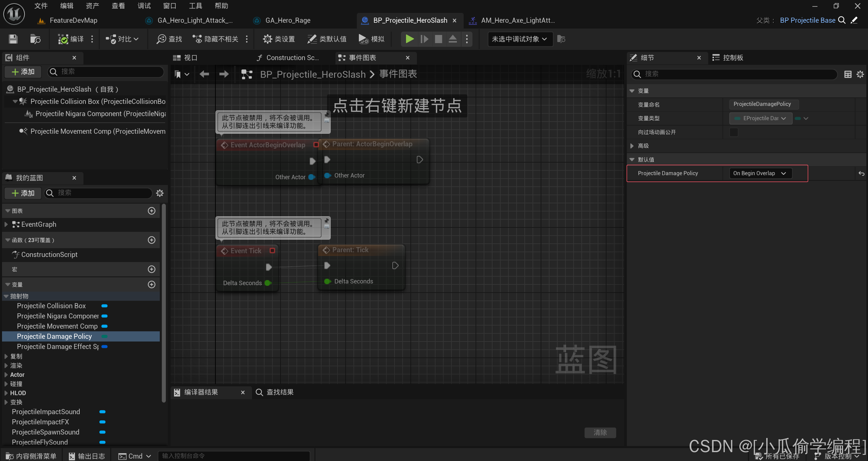Open details panel settings gear

click(860, 74)
